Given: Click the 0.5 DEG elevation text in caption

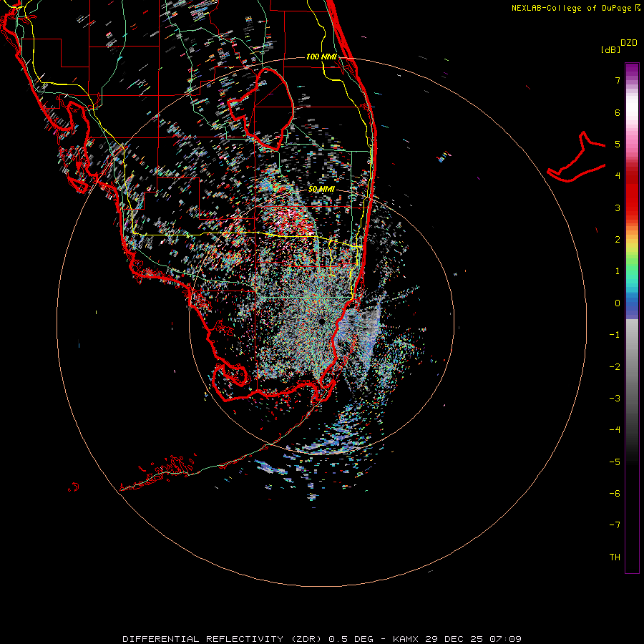Looking at the screenshot, I should 351,639.
